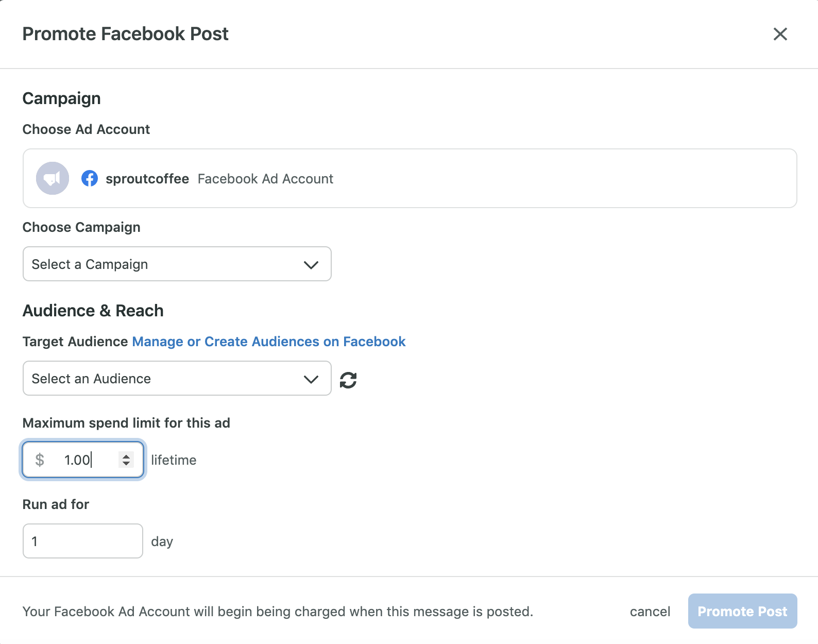Decrease spend limit with down arrow

click(126, 463)
